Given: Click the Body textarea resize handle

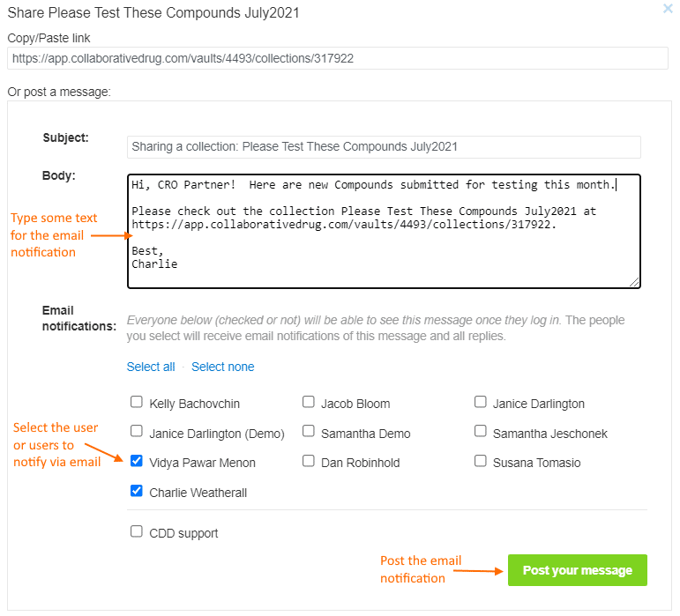Looking at the screenshot, I should coord(634,282).
